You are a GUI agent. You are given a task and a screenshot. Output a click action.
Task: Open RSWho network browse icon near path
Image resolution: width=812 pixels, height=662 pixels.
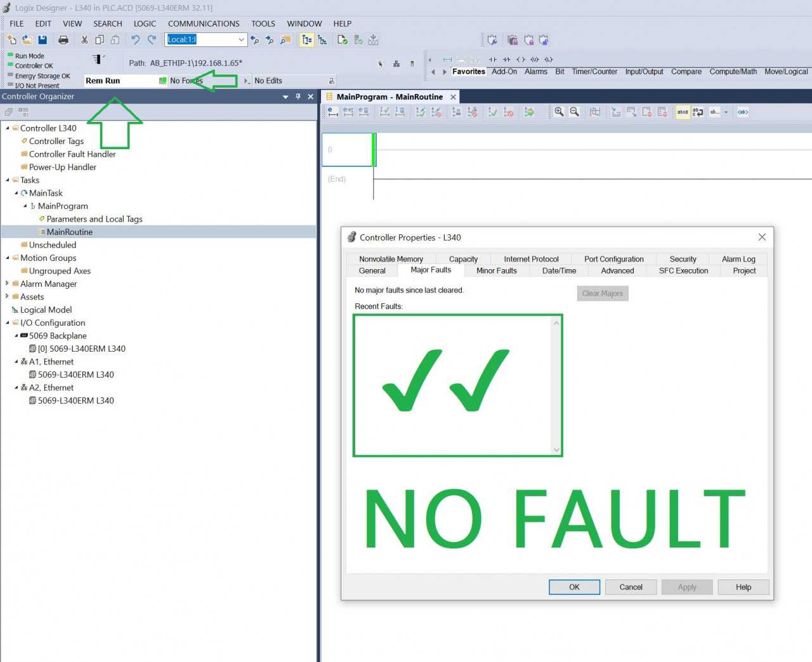pyautogui.click(x=396, y=63)
